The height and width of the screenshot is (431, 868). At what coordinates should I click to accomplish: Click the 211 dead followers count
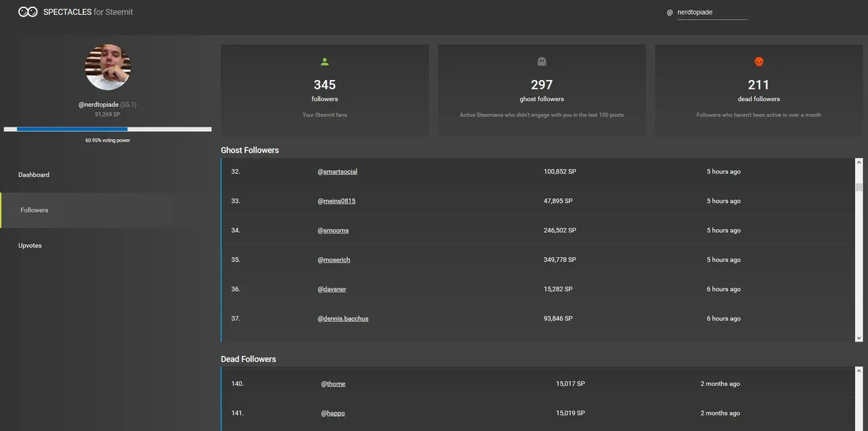tap(759, 85)
